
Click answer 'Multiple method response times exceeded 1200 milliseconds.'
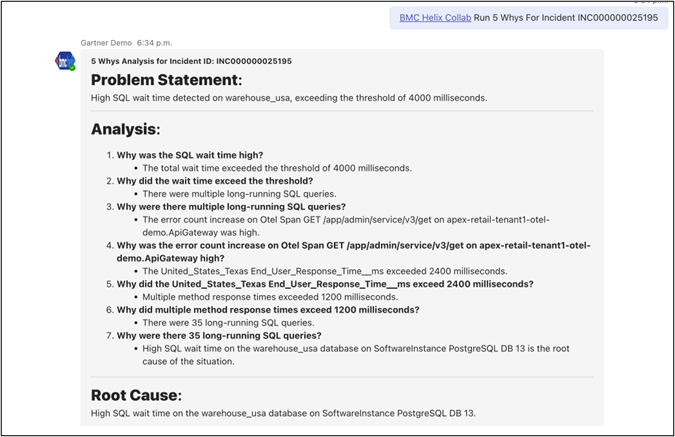point(270,297)
